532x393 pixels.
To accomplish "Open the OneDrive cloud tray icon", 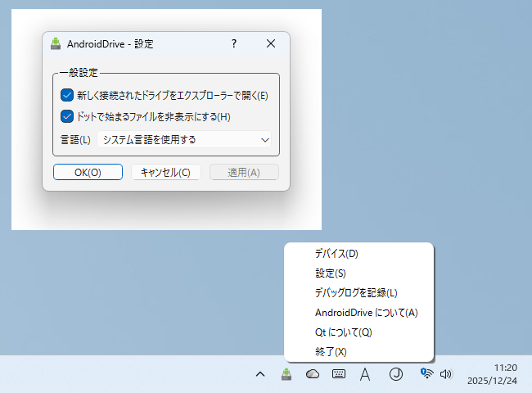I will click(313, 374).
